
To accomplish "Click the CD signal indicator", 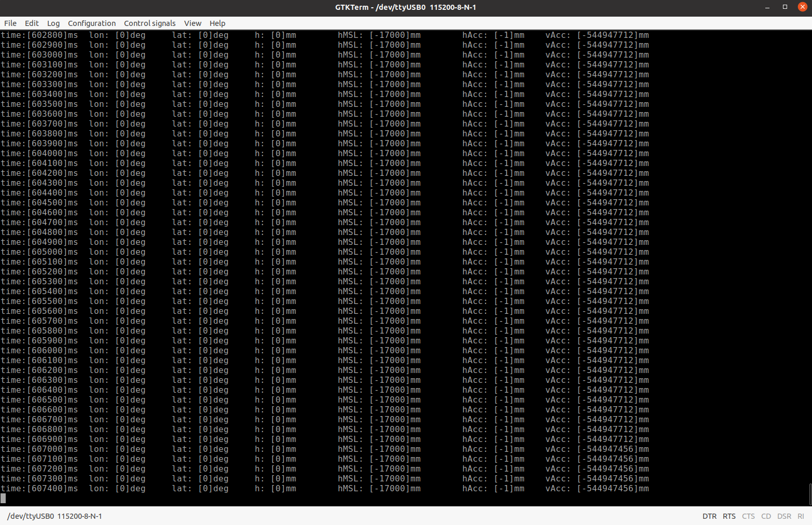I will click(766, 516).
